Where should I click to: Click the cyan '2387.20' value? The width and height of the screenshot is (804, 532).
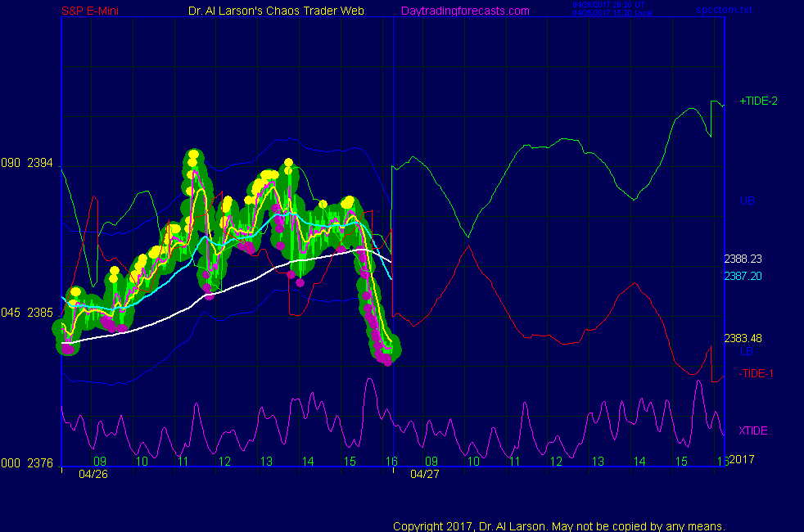[743, 277]
